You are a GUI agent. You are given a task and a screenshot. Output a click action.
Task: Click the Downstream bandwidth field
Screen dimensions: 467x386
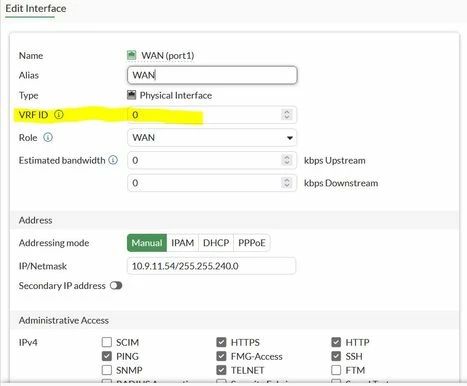pyautogui.click(x=212, y=183)
